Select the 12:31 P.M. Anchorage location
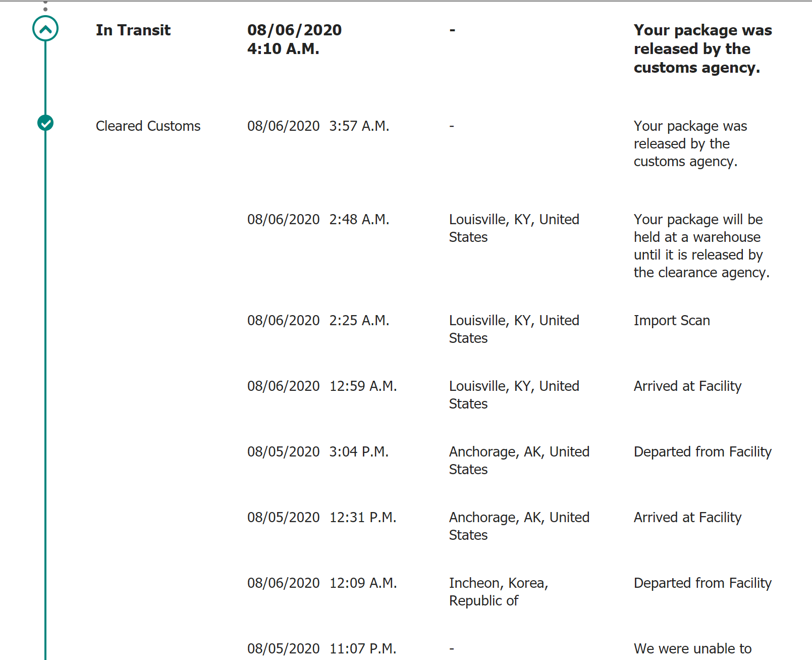Viewport: 812px width, 660px height. 519,526
